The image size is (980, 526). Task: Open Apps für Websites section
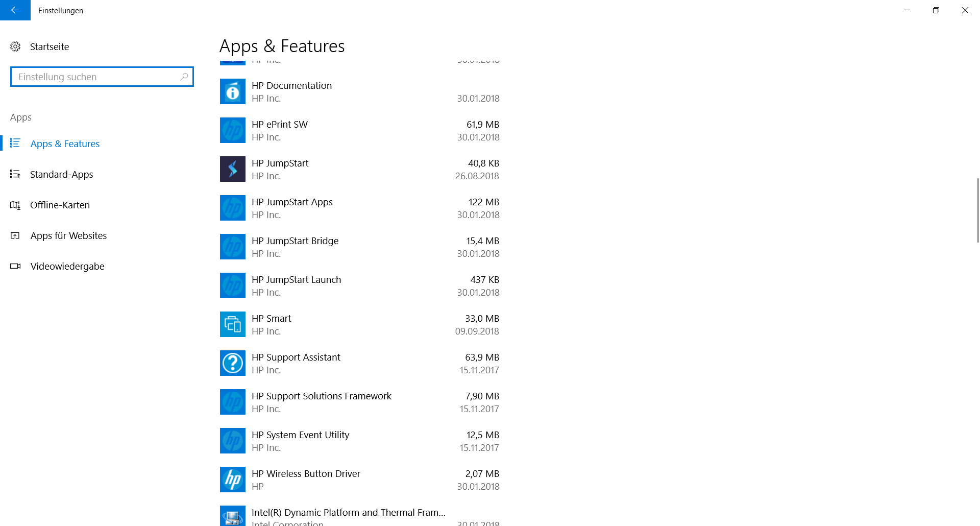(68, 235)
